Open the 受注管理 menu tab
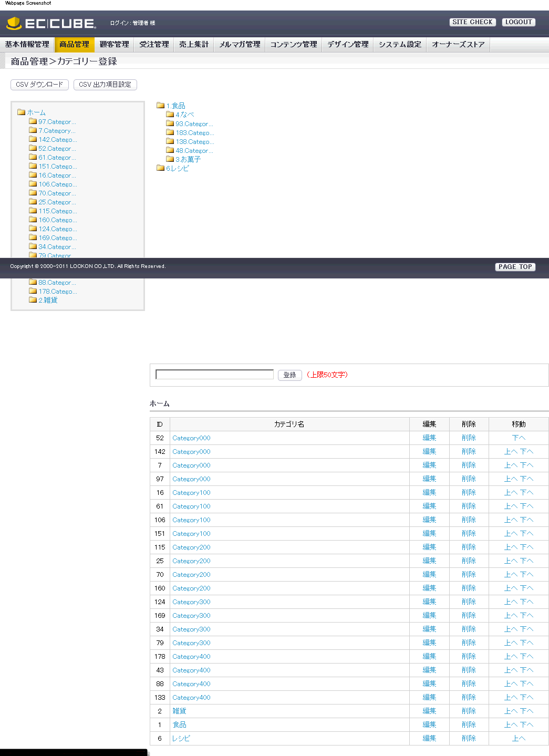The image size is (549, 756). 154,45
